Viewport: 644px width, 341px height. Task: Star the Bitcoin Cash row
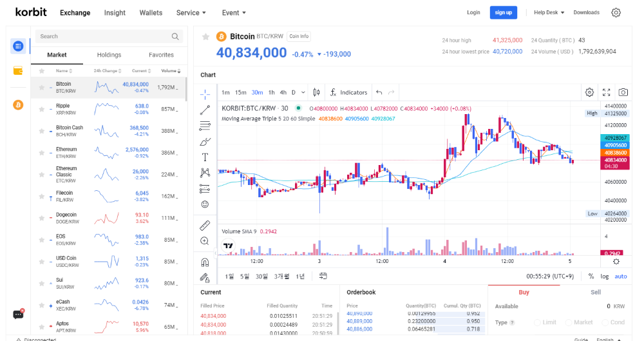pyautogui.click(x=41, y=131)
